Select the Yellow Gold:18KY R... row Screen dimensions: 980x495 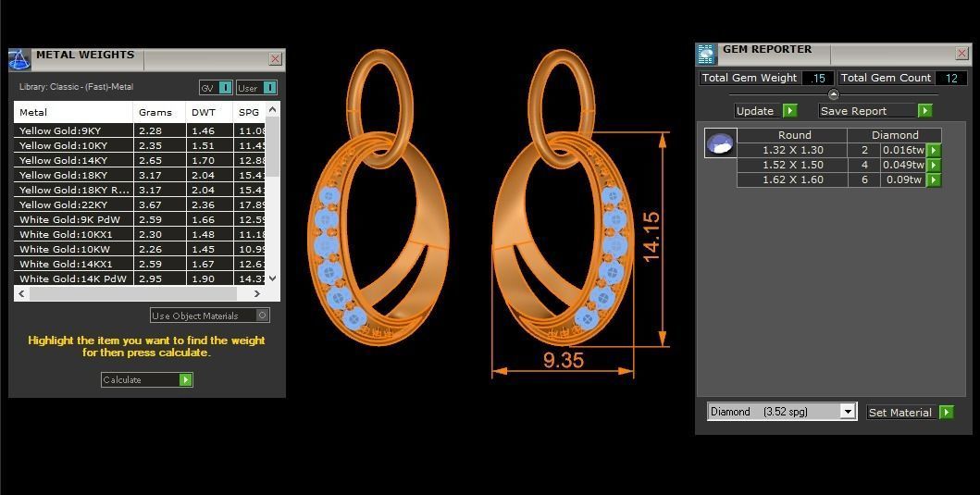click(140, 190)
